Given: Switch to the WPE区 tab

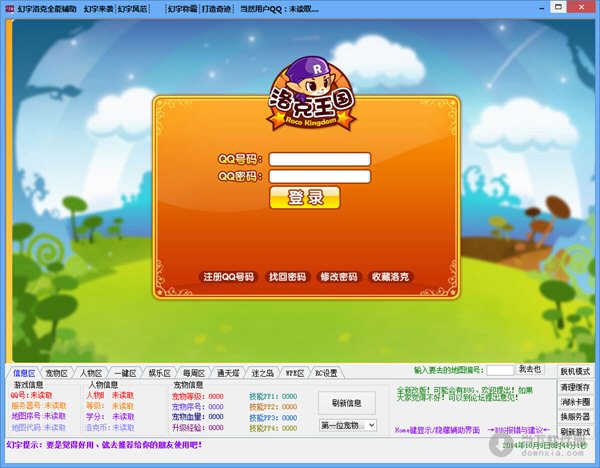Looking at the screenshot, I should (295, 373).
